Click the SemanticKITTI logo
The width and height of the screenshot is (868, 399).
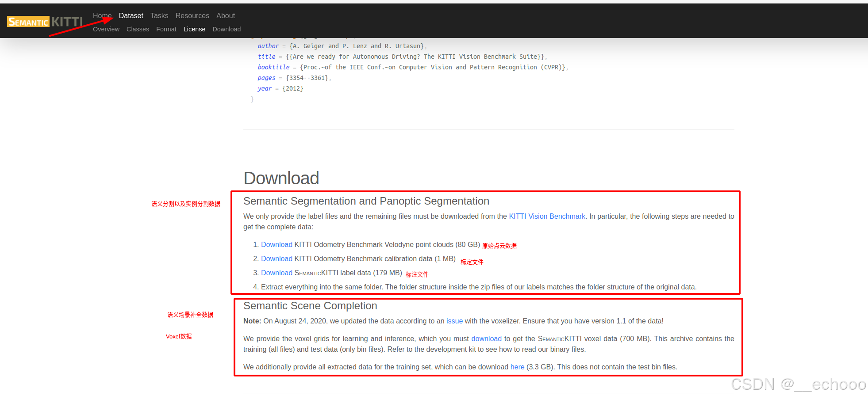45,22
